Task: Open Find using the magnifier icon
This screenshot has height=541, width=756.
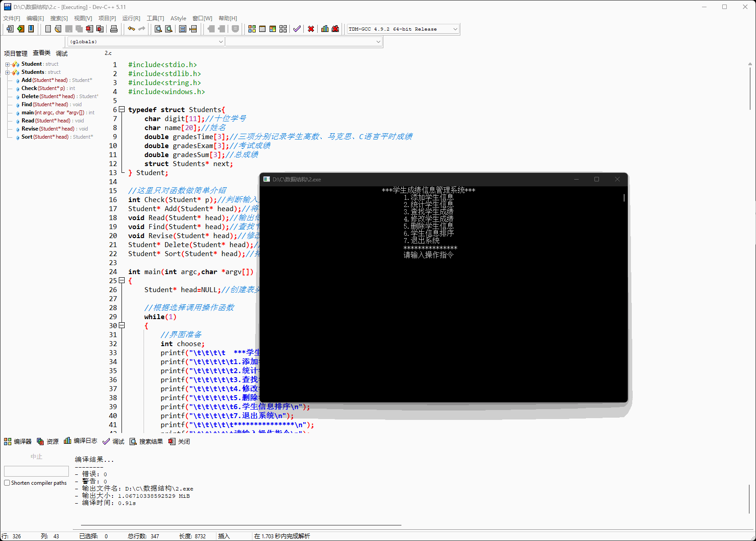Action: (x=158, y=29)
